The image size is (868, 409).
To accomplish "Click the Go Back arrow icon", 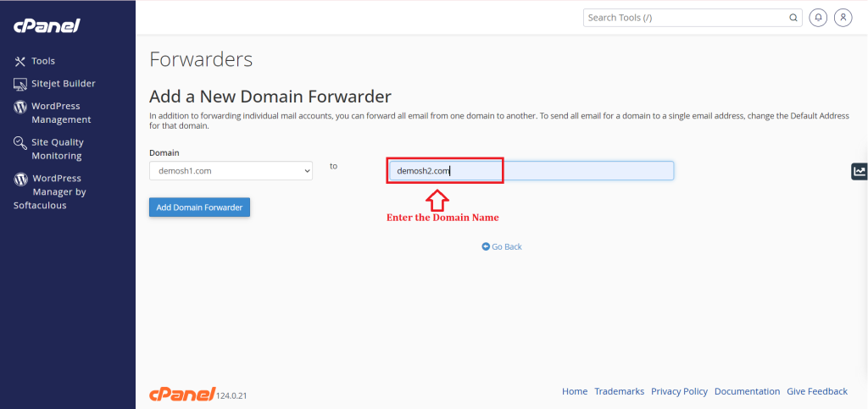I will click(x=486, y=246).
